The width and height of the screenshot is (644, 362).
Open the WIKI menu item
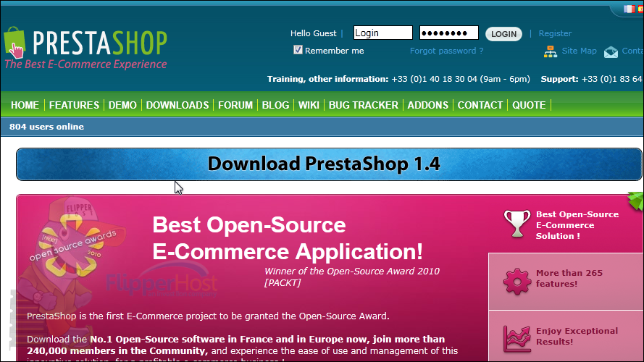click(x=309, y=105)
